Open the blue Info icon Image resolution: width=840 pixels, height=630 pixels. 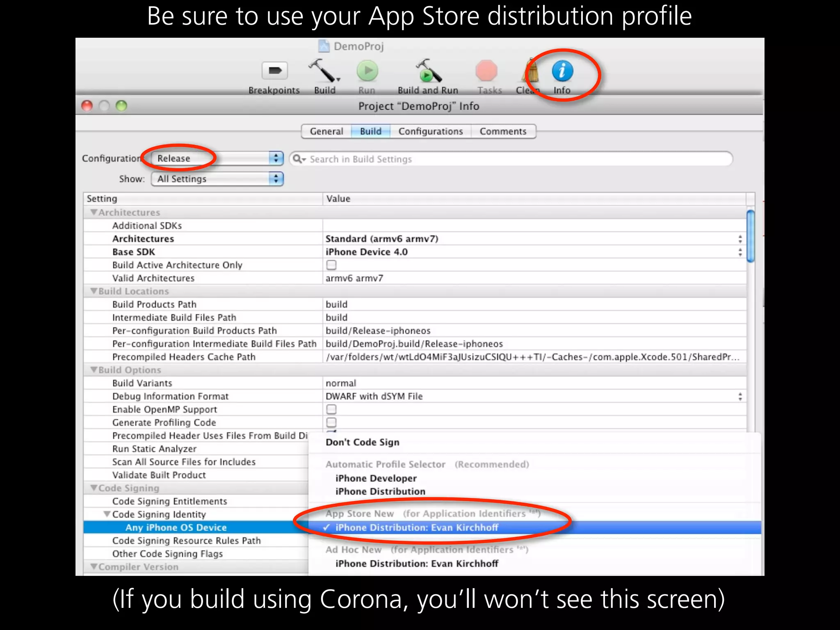562,71
